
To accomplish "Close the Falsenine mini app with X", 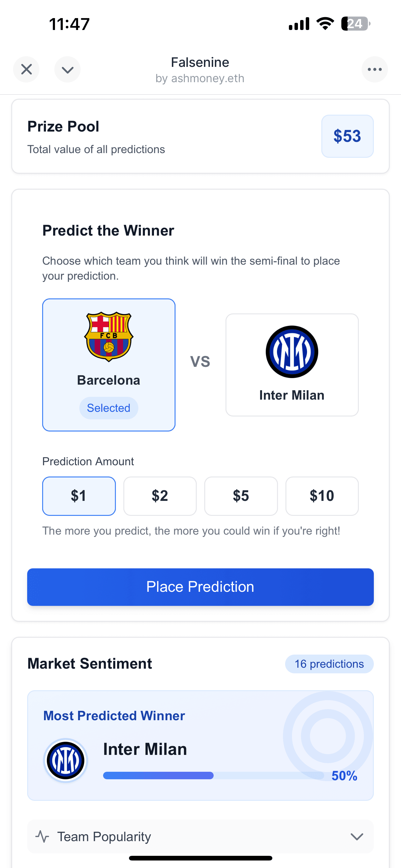I will pos(26,69).
